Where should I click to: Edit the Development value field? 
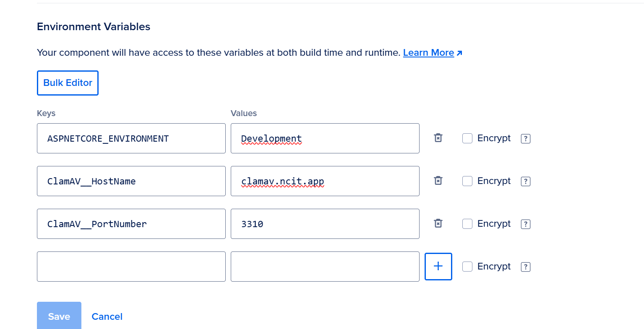click(325, 138)
